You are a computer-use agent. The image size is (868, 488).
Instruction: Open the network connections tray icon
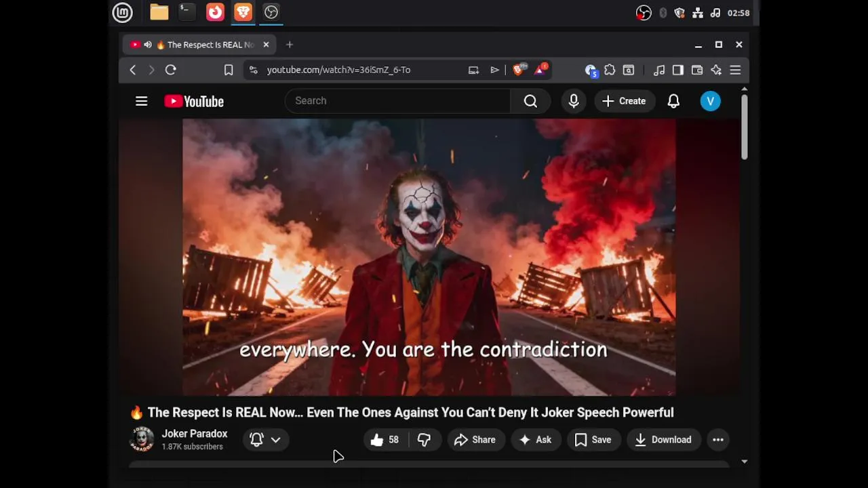point(697,13)
